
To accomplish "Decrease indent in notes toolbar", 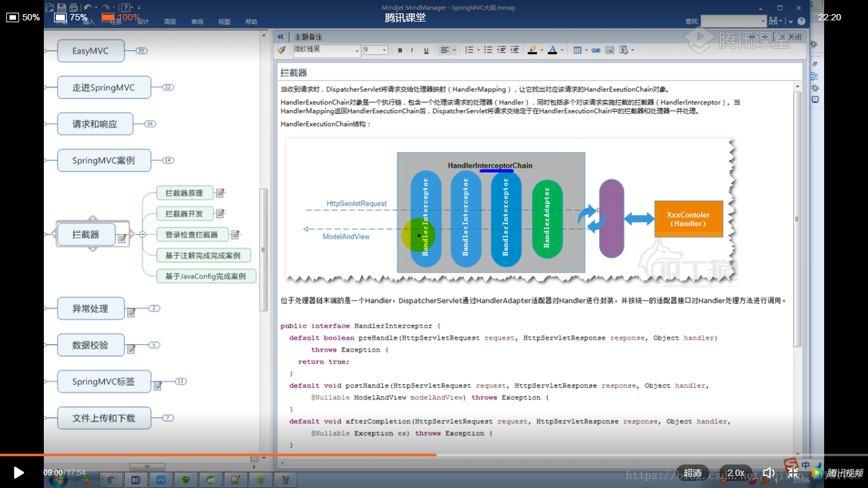I will tap(501, 50).
